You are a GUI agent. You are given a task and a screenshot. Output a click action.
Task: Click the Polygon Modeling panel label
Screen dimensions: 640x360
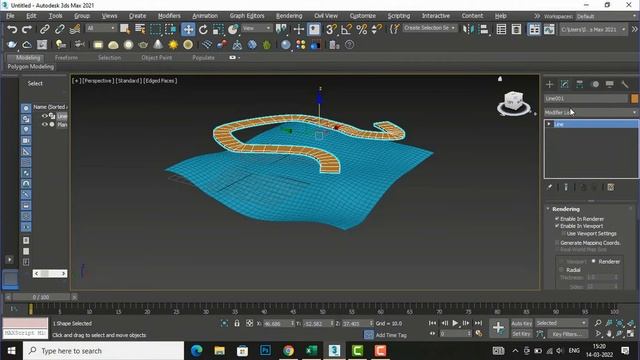31,67
